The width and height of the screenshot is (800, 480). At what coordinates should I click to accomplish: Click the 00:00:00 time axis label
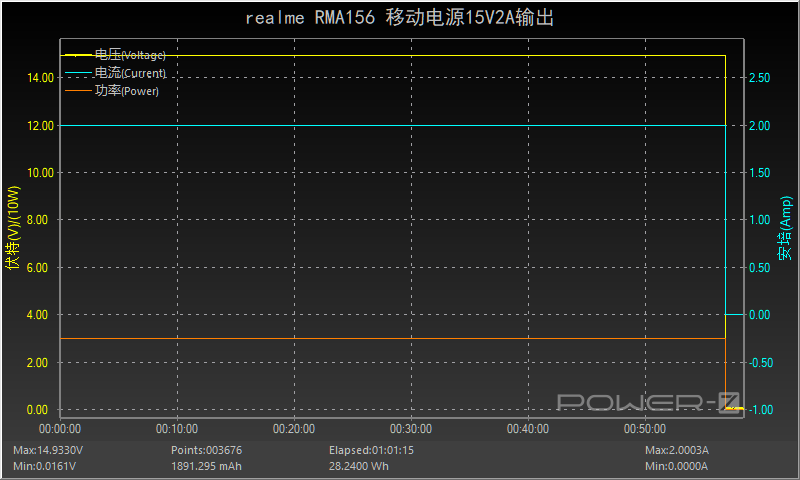60,428
